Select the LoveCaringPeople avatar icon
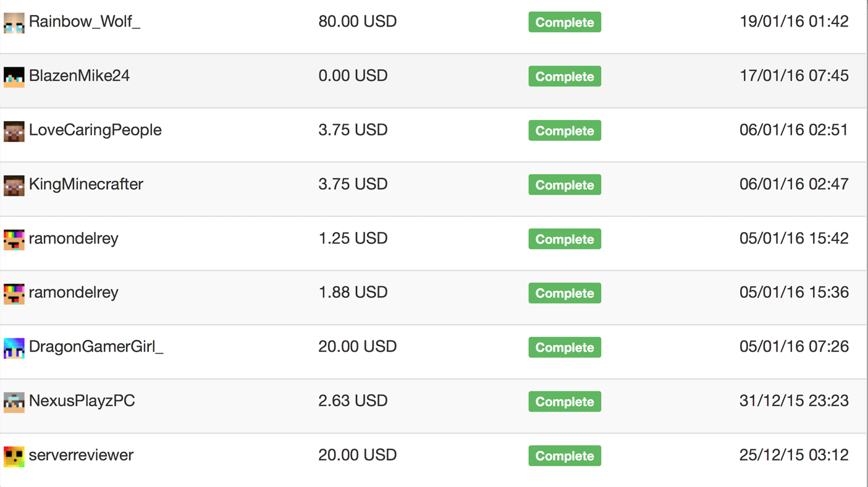This screenshot has width=868, height=487. pyautogui.click(x=14, y=131)
